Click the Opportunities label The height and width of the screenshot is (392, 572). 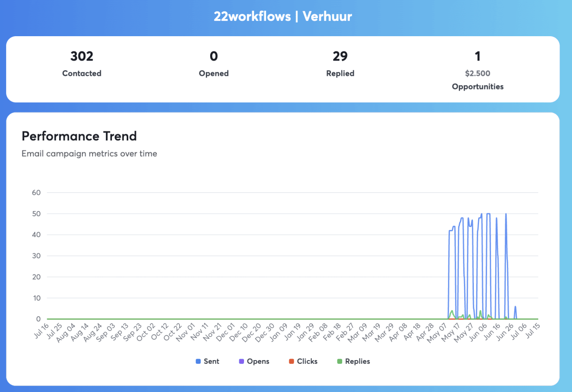click(x=478, y=87)
